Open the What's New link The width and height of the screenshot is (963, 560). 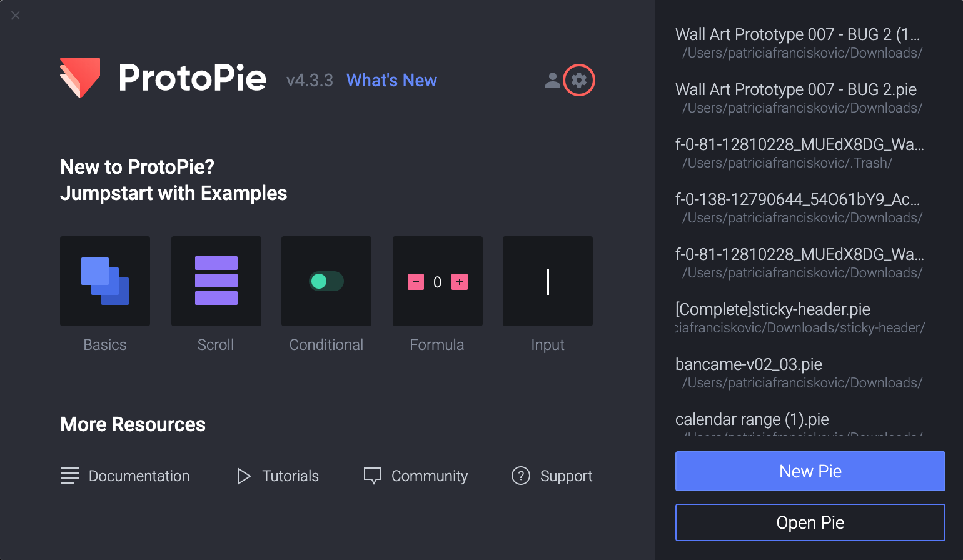[x=391, y=80]
